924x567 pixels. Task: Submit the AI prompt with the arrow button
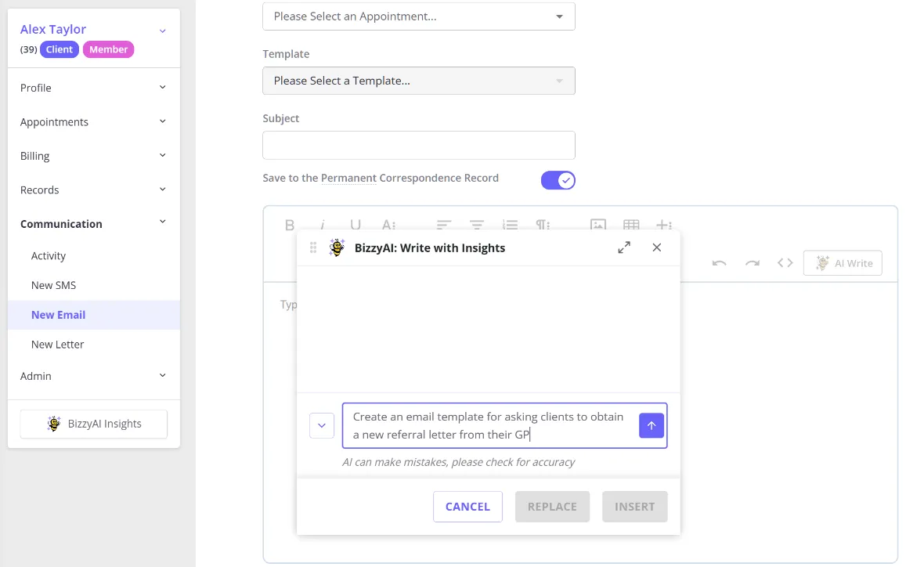(x=651, y=425)
